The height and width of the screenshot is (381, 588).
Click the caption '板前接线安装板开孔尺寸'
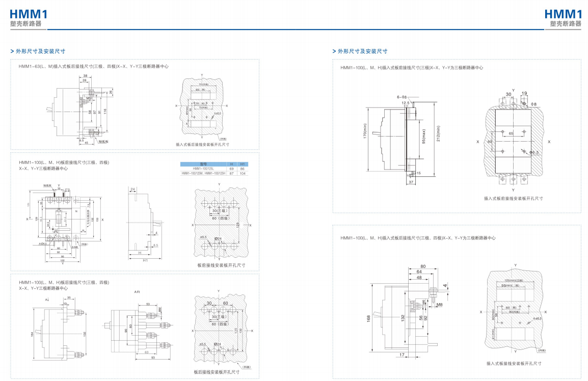221,265
